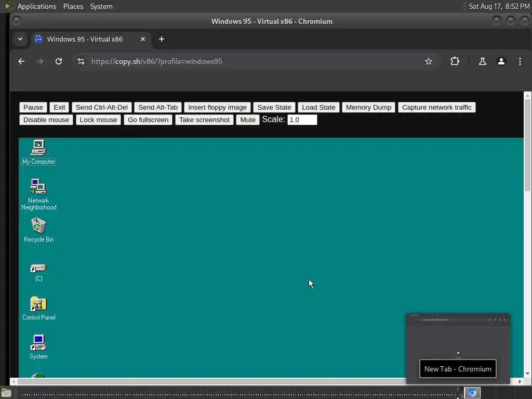This screenshot has height=399, width=532.
Task: Click Take screenshot
Action: [204, 120]
